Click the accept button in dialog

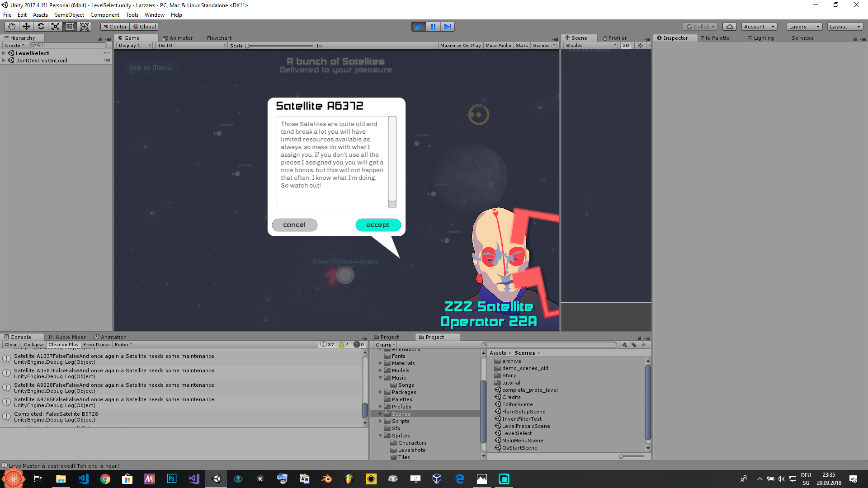(378, 225)
